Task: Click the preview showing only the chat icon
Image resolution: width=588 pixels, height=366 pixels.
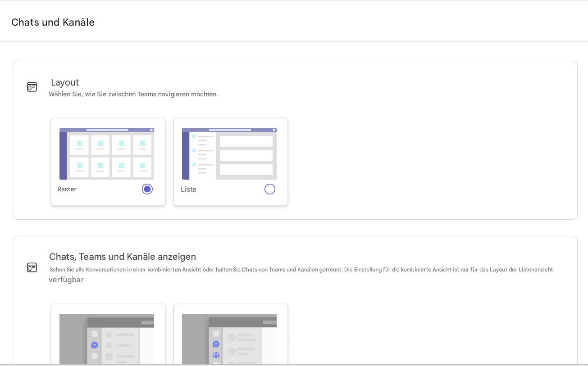Action: [107, 339]
